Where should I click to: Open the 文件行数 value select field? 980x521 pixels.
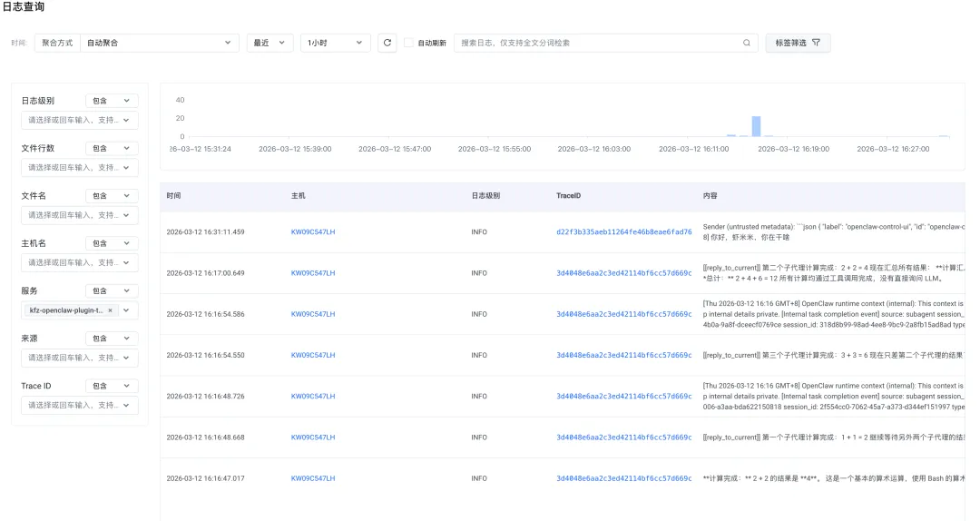[x=79, y=168]
